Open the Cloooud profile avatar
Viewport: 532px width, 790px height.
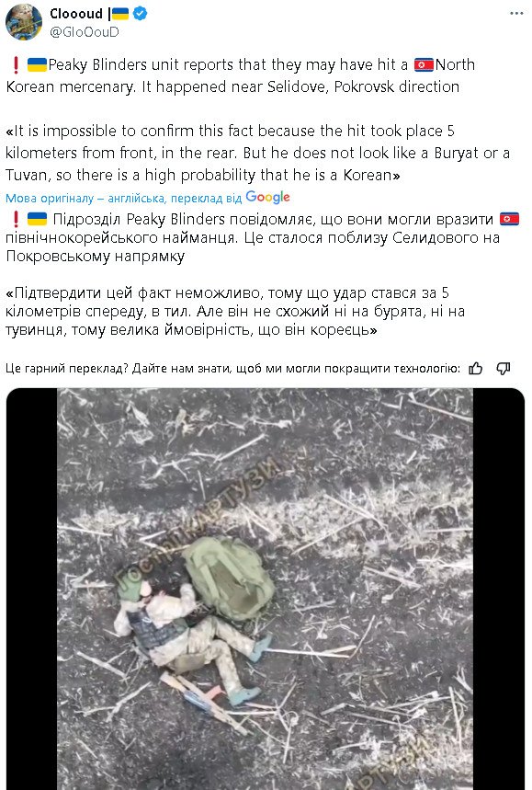point(24,22)
